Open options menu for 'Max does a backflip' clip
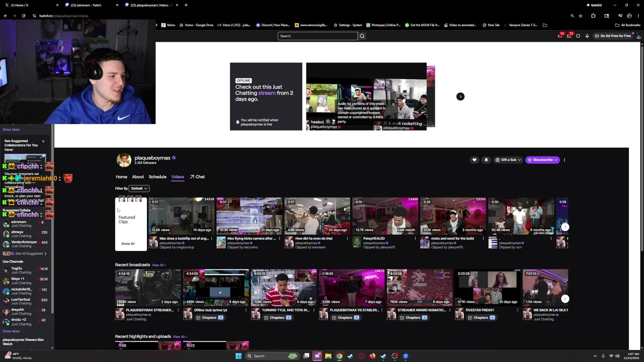Viewport: 644px width, 362px height. click(211, 239)
